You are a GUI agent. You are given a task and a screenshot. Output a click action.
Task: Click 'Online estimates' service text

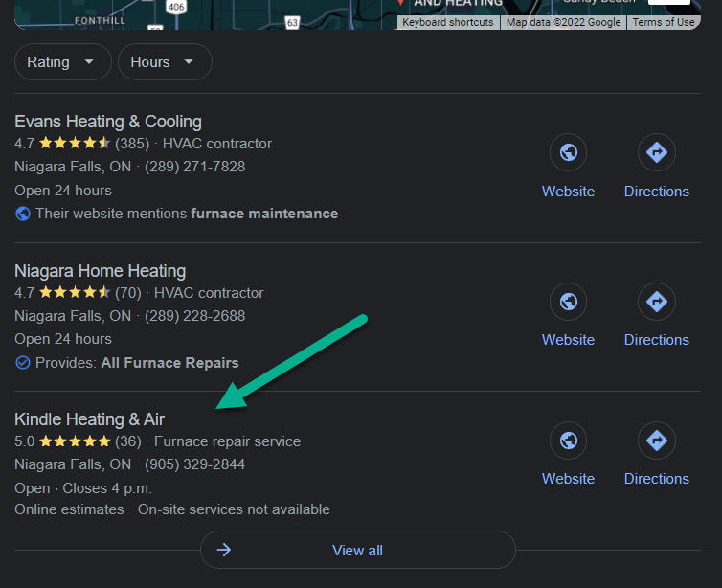[x=69, y=509]
